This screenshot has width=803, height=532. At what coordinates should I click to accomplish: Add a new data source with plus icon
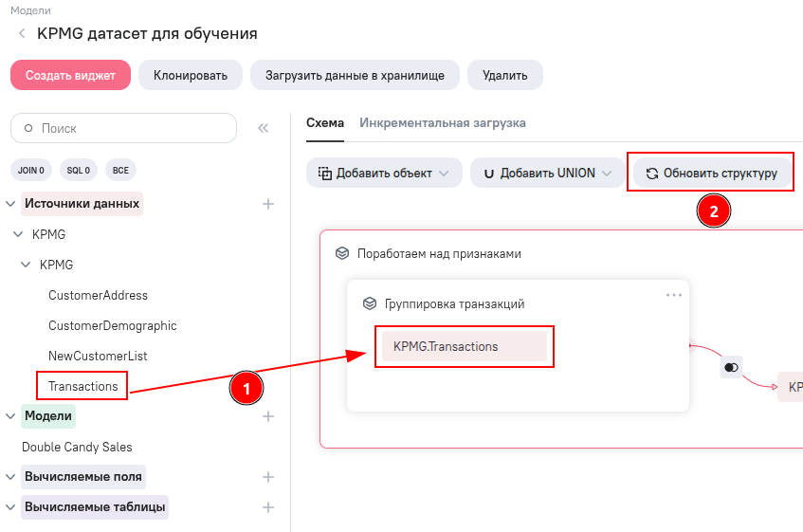point(268,204)
